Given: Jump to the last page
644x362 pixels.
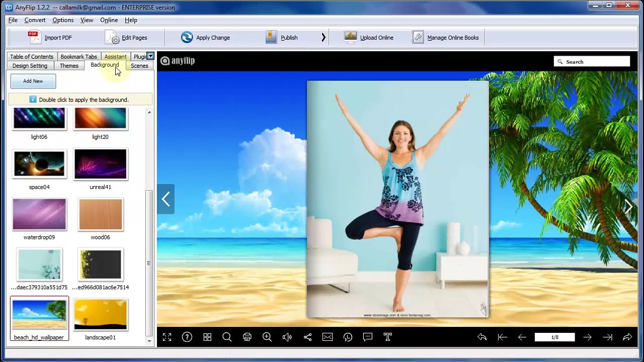Looking at the screenshot, I should click(x=608, y=337).
